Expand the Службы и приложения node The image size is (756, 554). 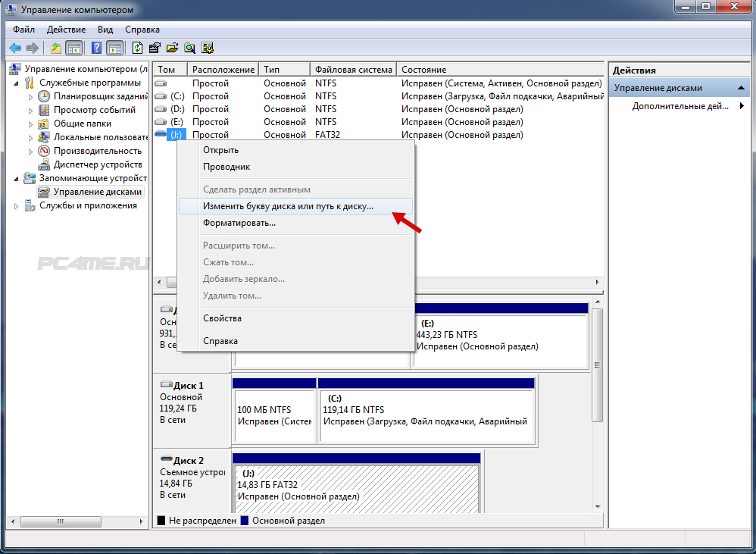[x=17, y=206]
